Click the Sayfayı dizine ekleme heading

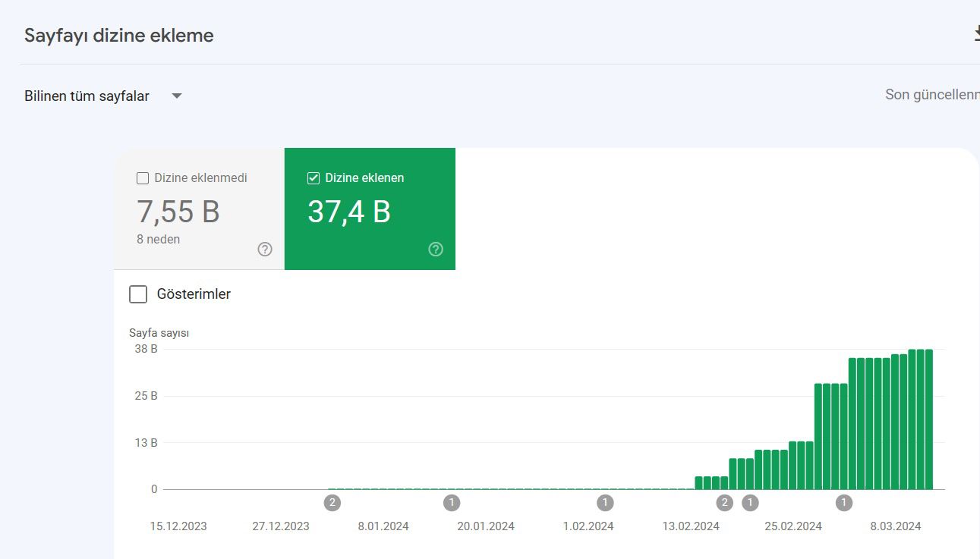click(119, 36)
